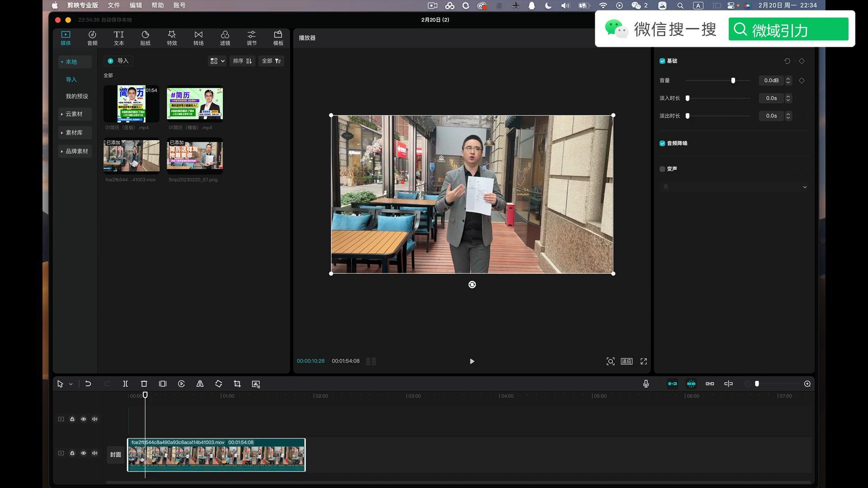The image size is (868, 488).
Task: Click the freeze frame tool icon
Action: click(163, 384)
